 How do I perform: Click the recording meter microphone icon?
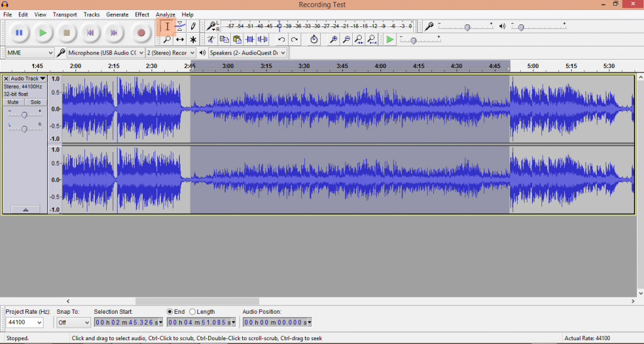point(211,26)
